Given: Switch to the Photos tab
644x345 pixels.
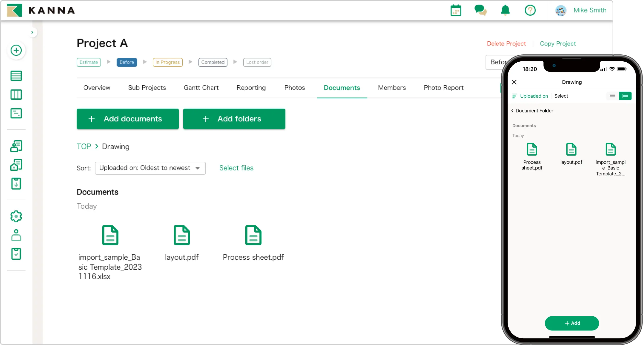Looking at the screenshot, I should [x=294, y=88].
